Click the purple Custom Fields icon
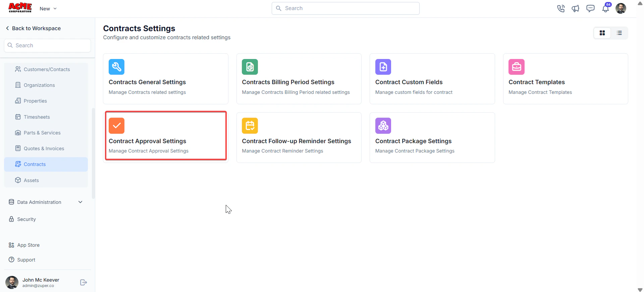This screenshot has height=292, width=644. [x=383, y=67]
